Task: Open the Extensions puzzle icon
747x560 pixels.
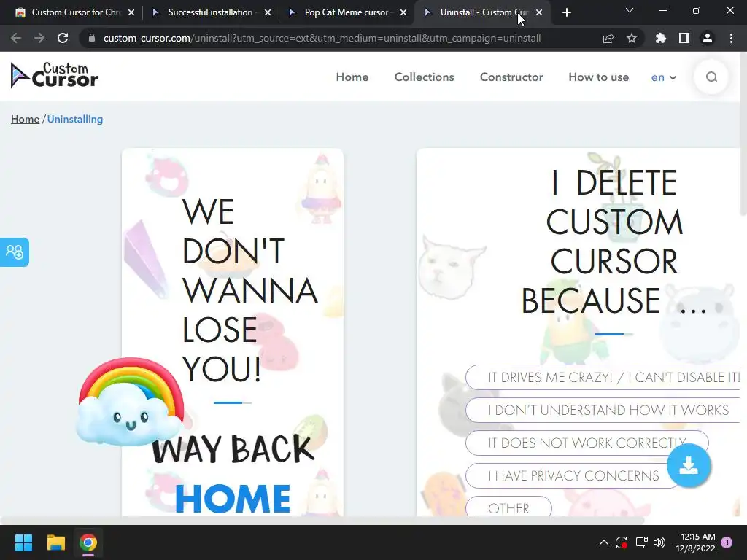Action: click(x=661, y=38)
